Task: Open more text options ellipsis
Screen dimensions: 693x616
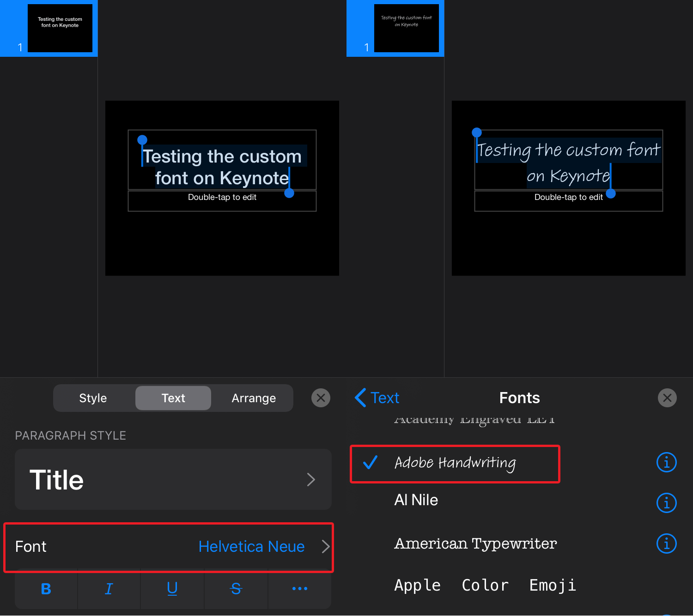Action: pos(300,589)
